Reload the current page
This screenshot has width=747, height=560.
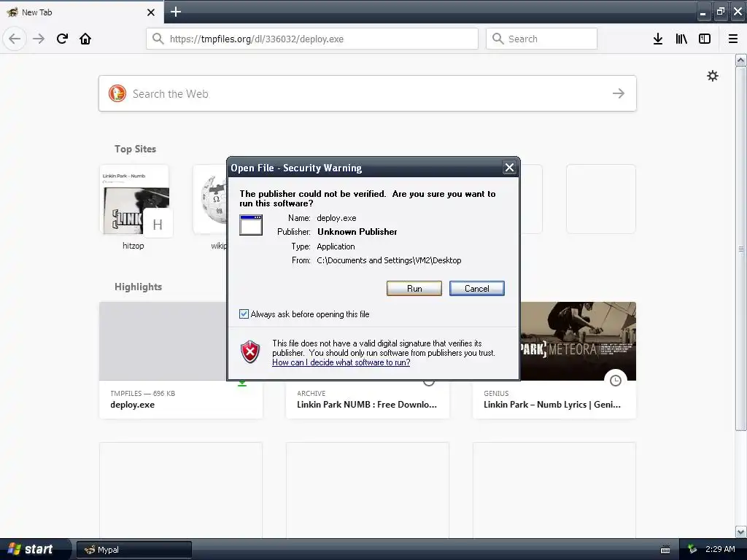(x=62, y=39)
